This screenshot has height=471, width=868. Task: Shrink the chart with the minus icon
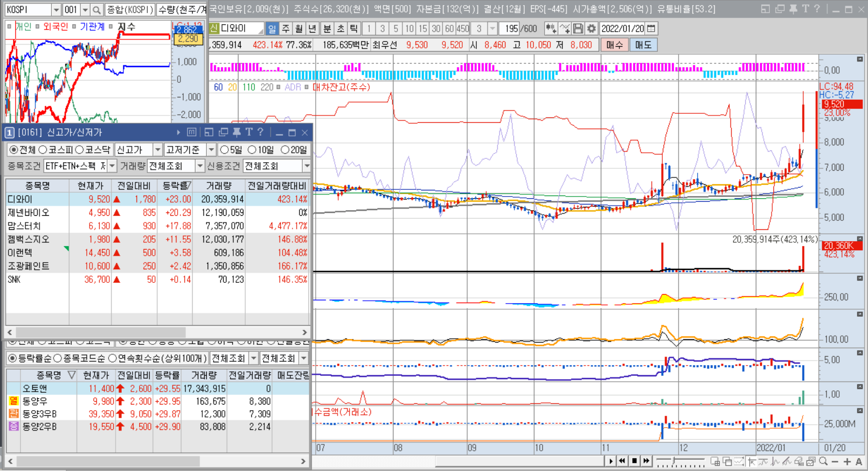[835, 461]
